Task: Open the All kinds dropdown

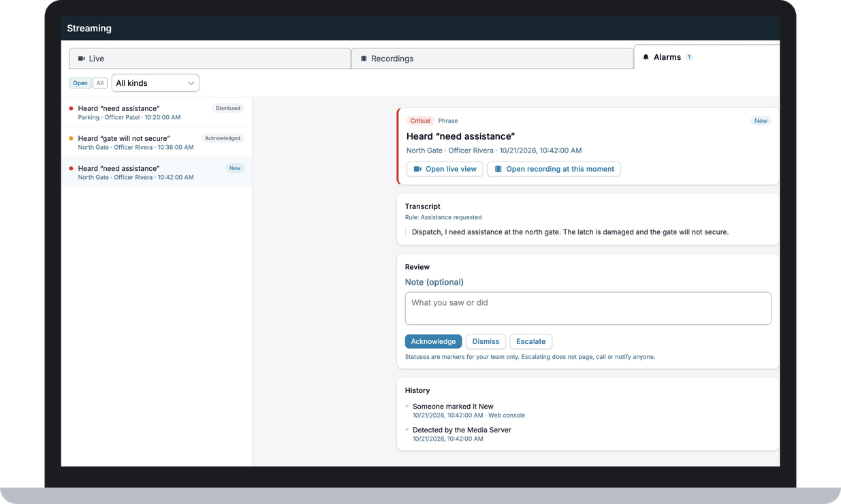Action: [x=155, y=83]
